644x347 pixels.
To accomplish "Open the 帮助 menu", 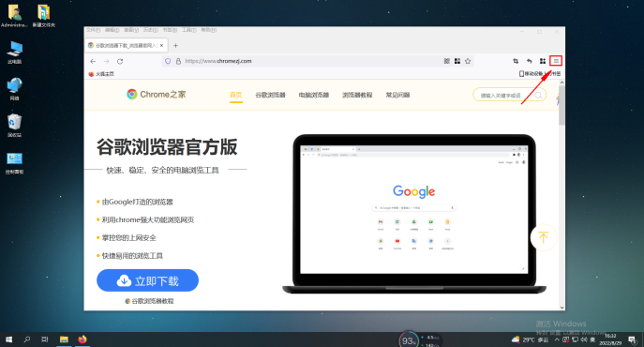I will click(208, 30).
